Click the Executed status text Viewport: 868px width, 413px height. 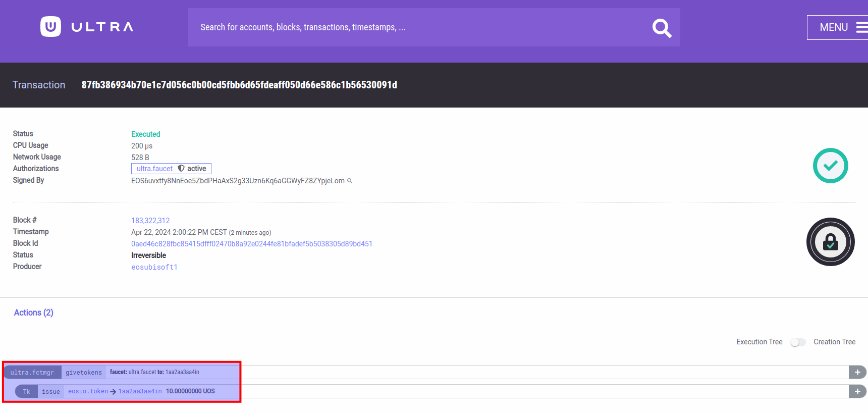pos(146,134)
